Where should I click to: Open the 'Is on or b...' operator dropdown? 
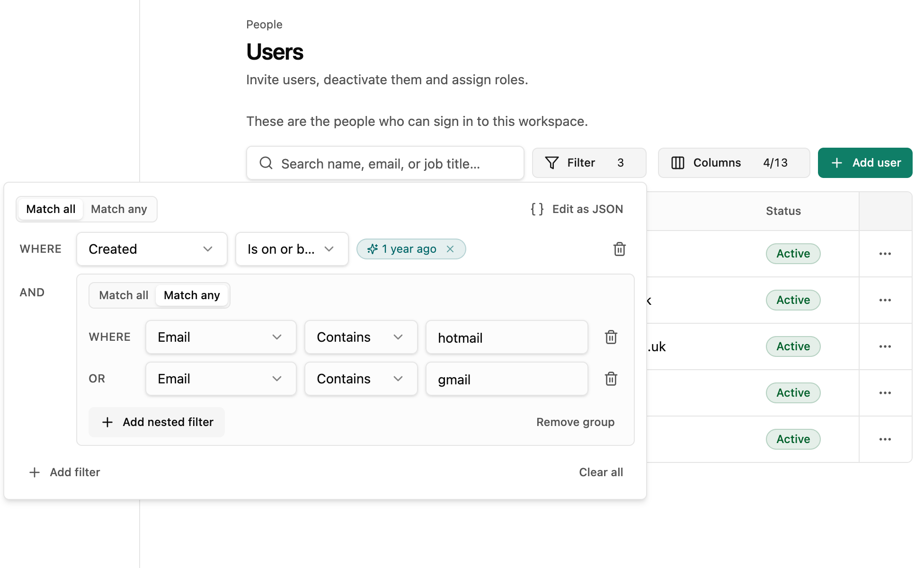[x=292, y=249]
